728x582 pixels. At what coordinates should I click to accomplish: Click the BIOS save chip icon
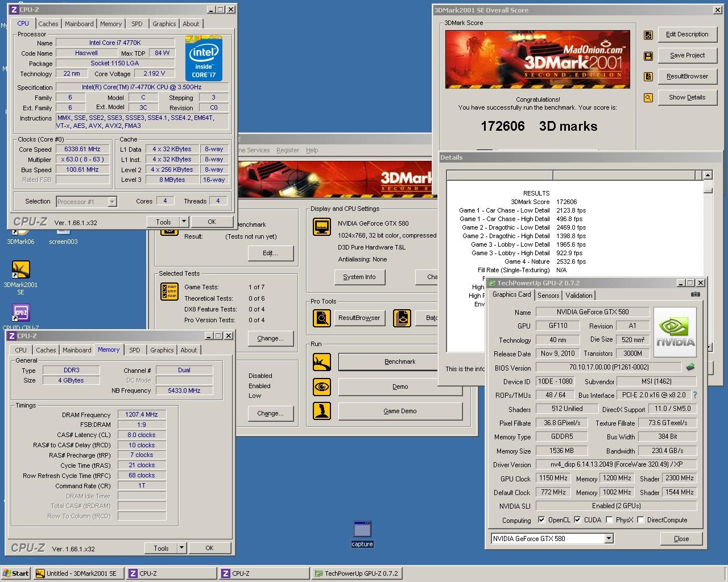690,367
